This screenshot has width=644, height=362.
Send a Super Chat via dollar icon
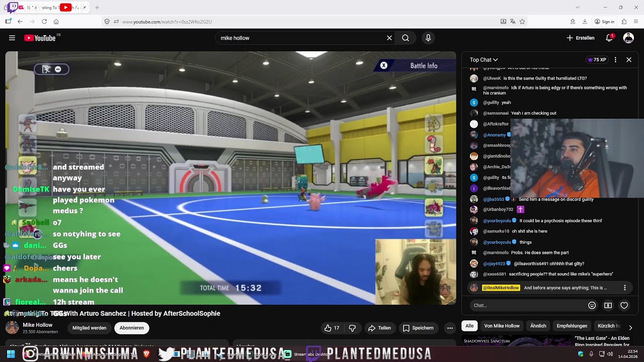coord(608,305)
